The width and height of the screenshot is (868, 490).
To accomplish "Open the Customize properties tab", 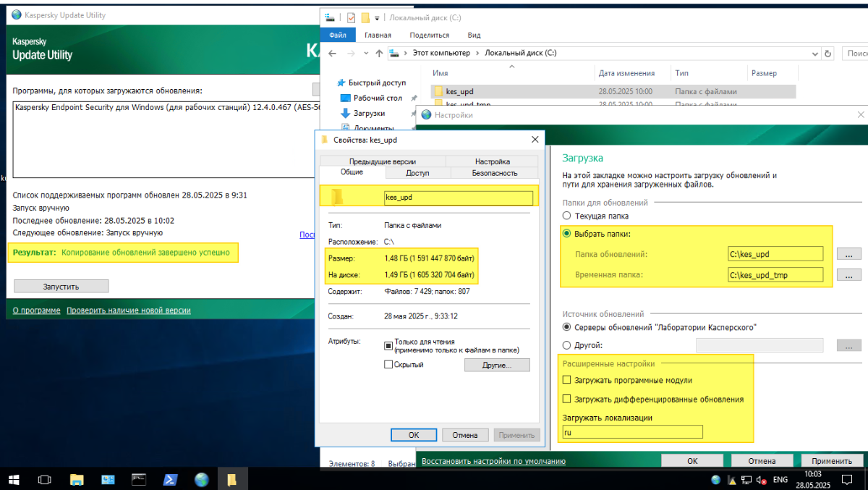I will pos(493,161).
